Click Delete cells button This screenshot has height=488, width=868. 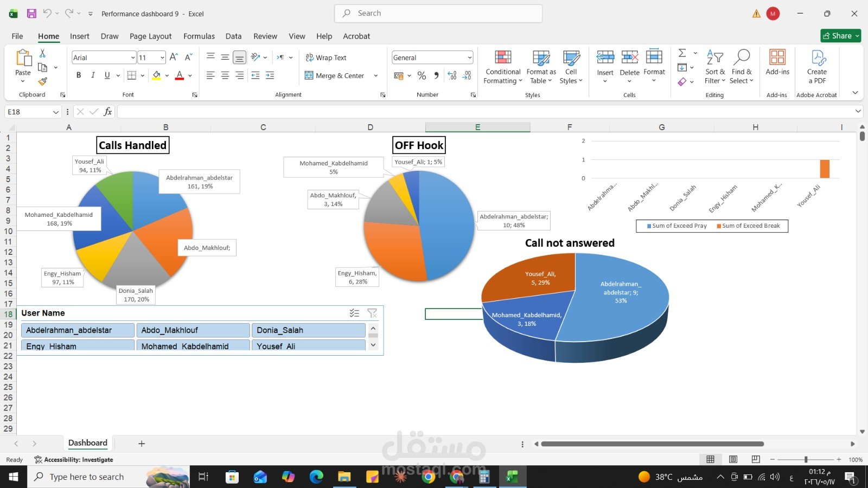pos(629,67)
